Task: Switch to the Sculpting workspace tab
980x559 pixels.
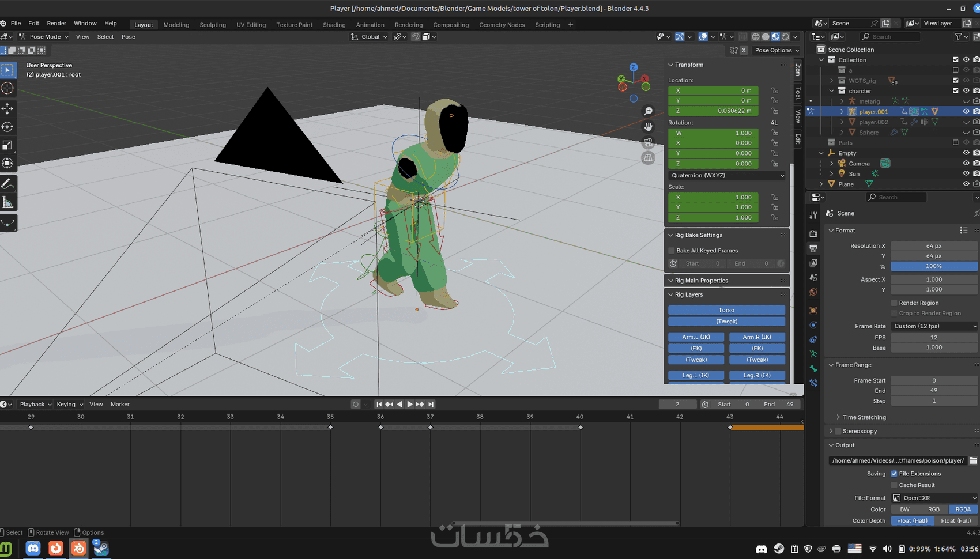Action: click(x=213, y=25)
